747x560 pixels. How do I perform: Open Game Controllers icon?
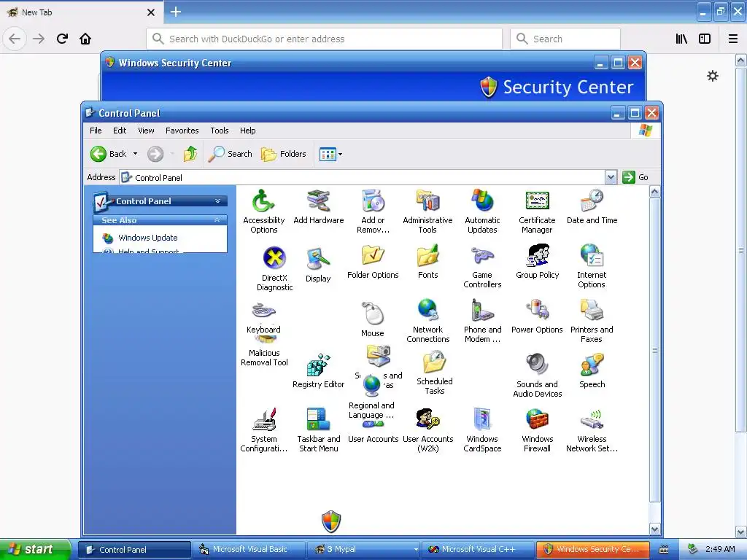482,267
